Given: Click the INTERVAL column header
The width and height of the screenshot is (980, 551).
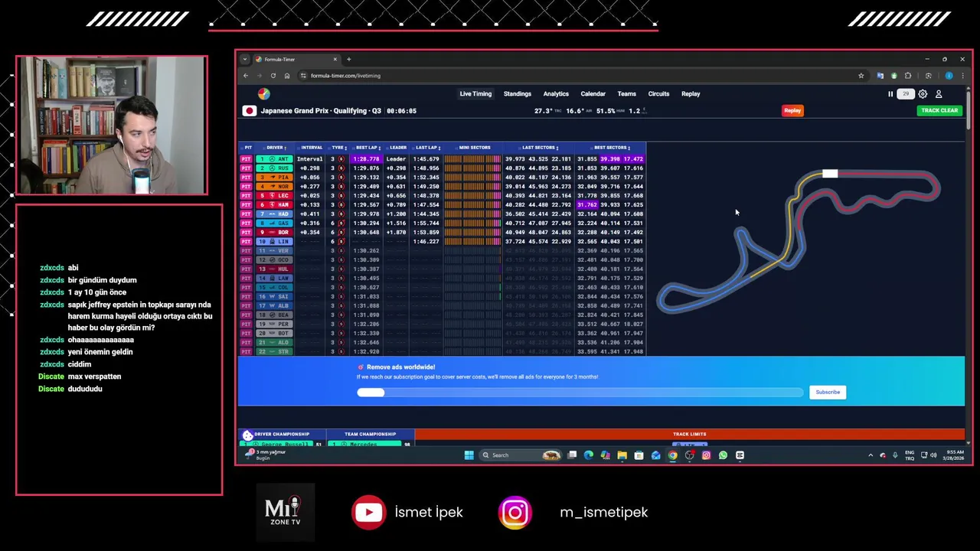Looking at the screenshot, I should pos(312,148).
